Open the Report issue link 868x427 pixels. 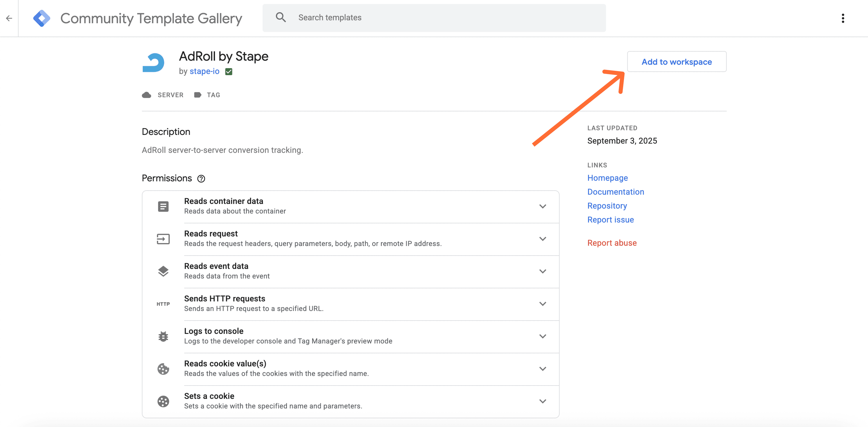pos(611,220)
